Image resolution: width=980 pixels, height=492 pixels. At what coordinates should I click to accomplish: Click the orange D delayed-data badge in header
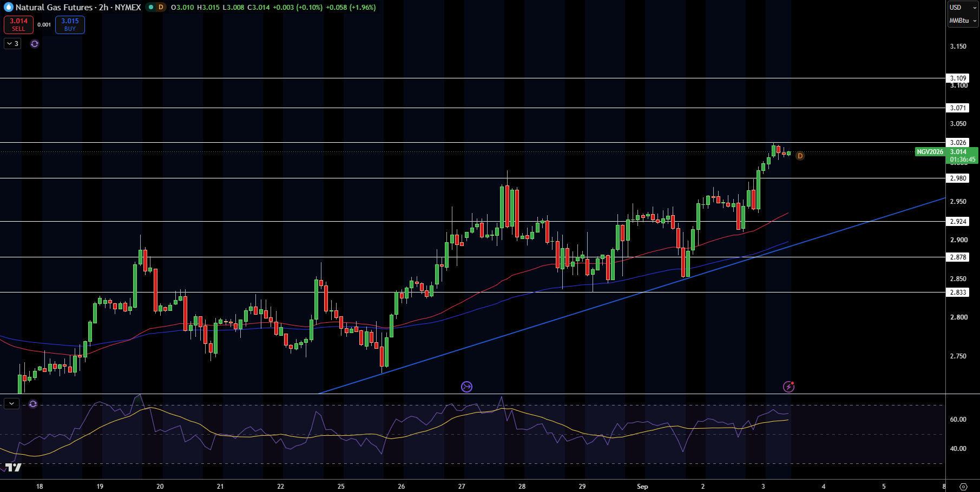[x=161, y=7]
